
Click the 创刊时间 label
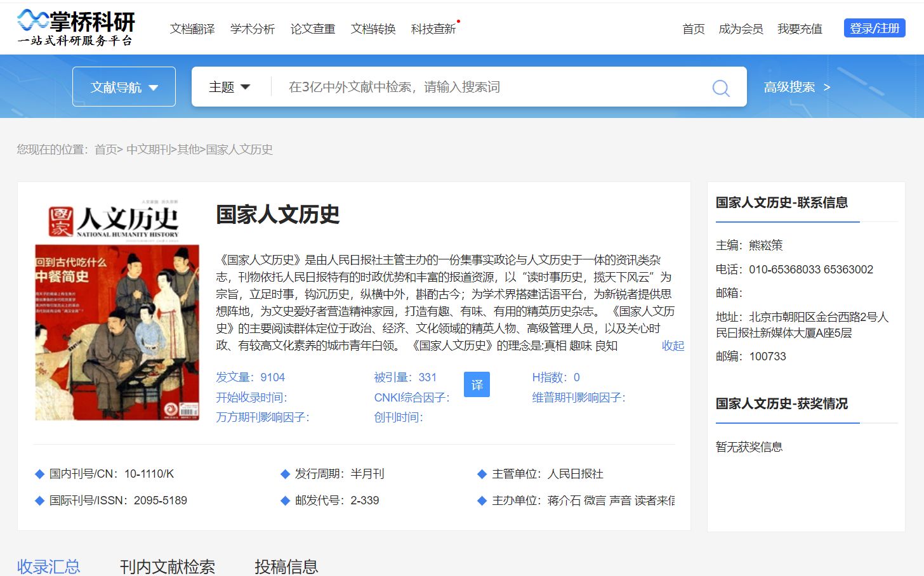tap(399, 417)
